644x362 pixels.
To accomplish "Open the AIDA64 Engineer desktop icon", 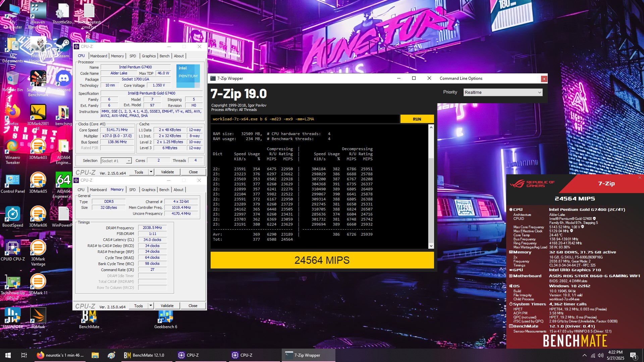I will click(x=63, y=185).
